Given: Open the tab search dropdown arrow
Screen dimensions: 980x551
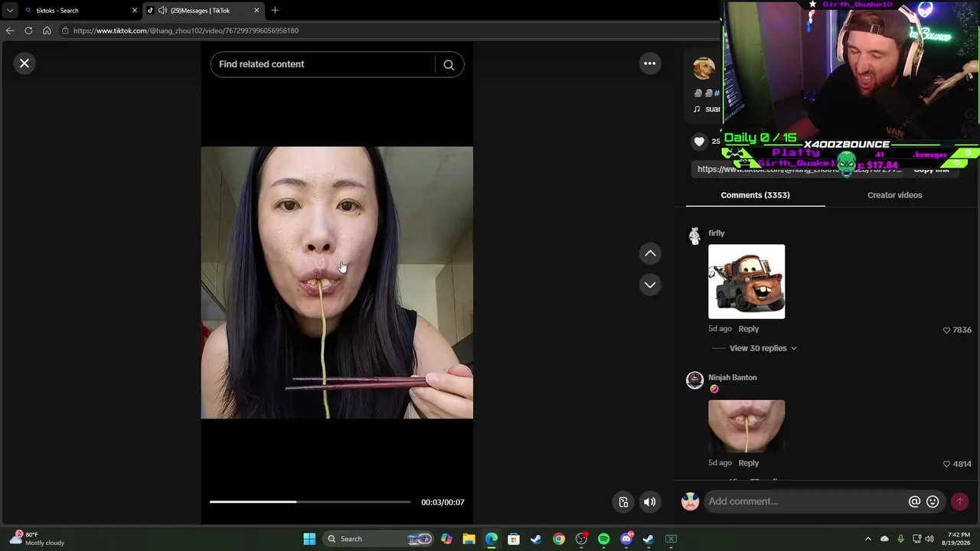Looking at the screenshot, I should coord(9,11).
